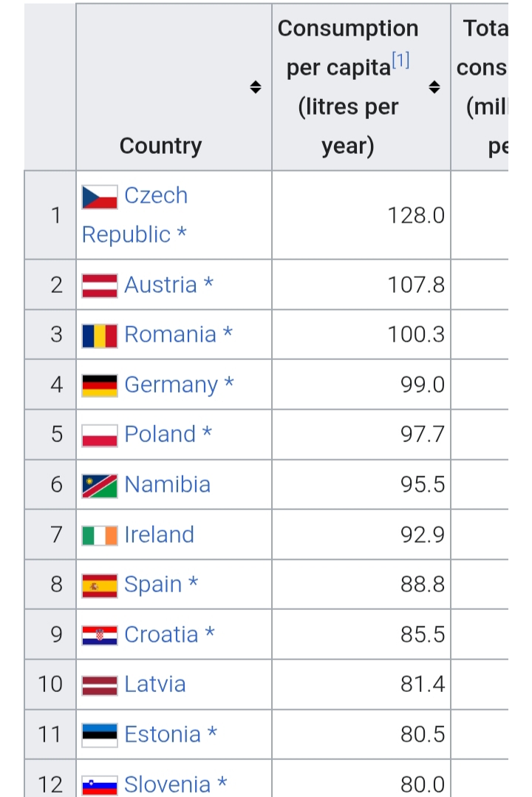Click the Latvia flag icon
532x797 pixels.
100,685
